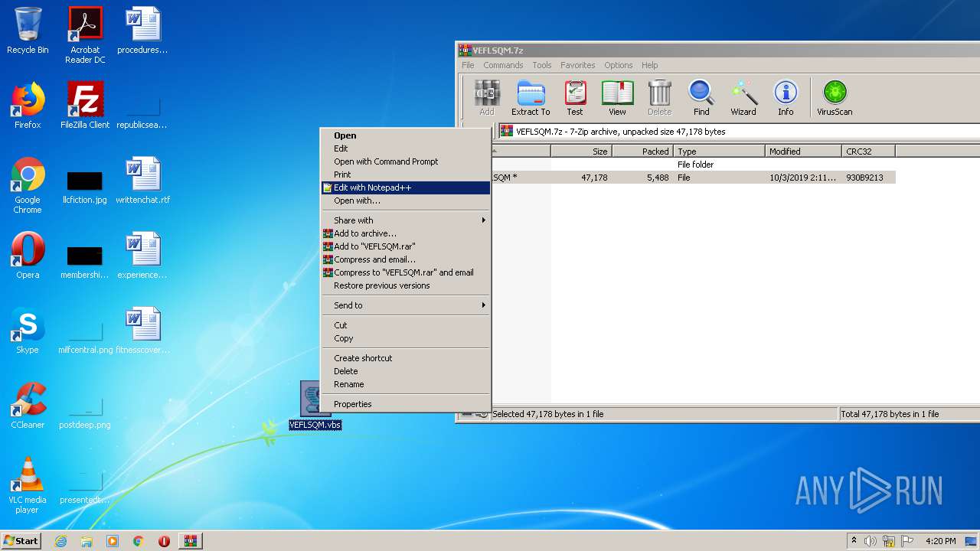Choose Open with Command Prompt
The height and width of the screenshot is (551, 980).
point(406,161)
